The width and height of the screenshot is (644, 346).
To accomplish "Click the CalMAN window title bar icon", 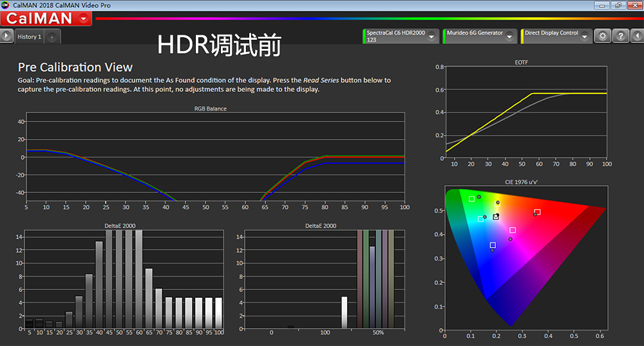I will coord(5,5).
